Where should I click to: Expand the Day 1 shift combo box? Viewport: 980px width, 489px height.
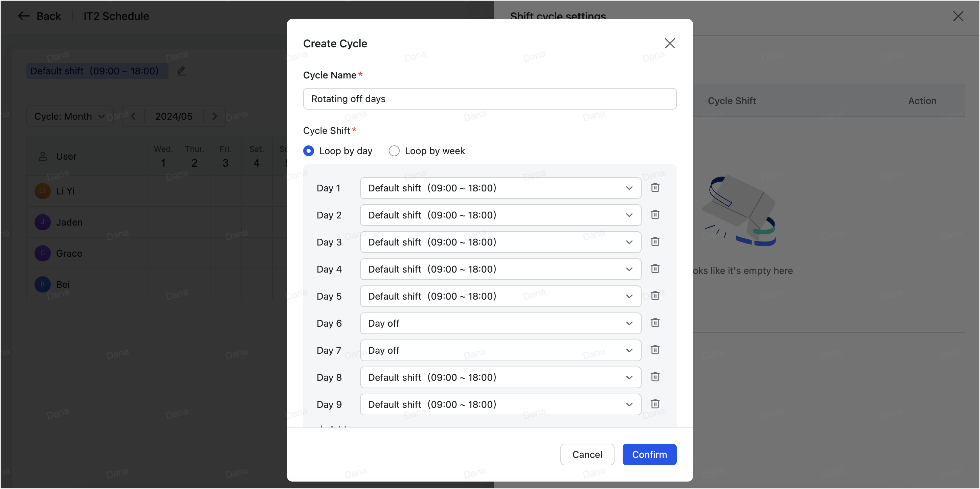click(x=500, y=188)
